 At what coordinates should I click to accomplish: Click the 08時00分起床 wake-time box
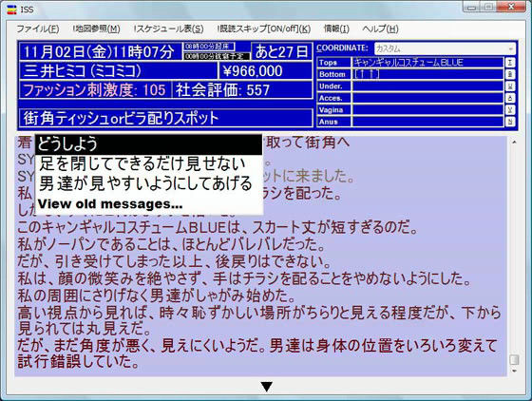pyautogui.click(x=209, y=47)
